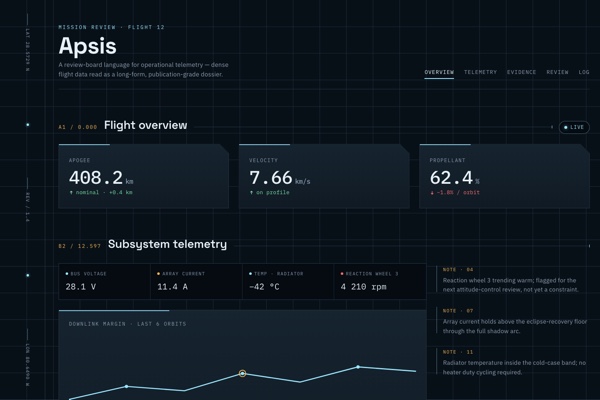
Task: Click the red dot beside Reaction Wheel 3
Action: [342, 274]
